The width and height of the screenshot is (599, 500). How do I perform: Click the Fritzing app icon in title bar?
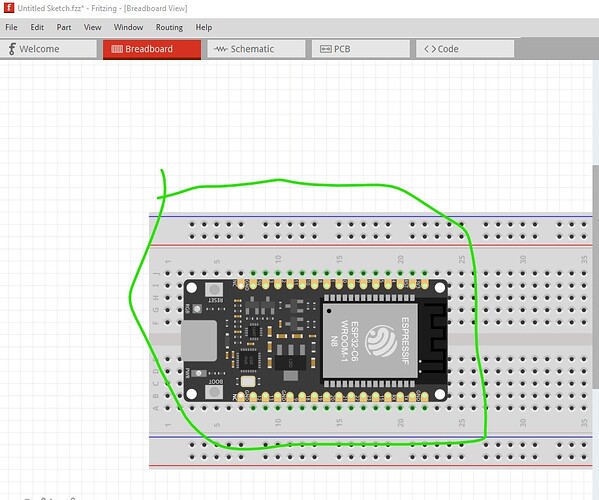coord(9,8)
